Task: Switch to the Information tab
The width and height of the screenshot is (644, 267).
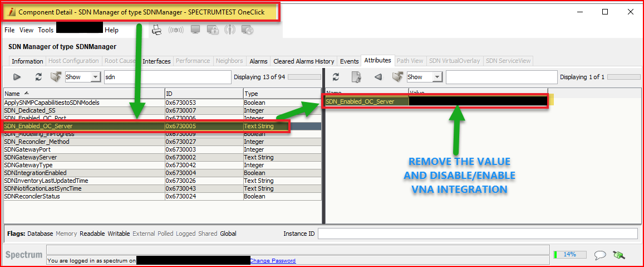Action: 27,61
